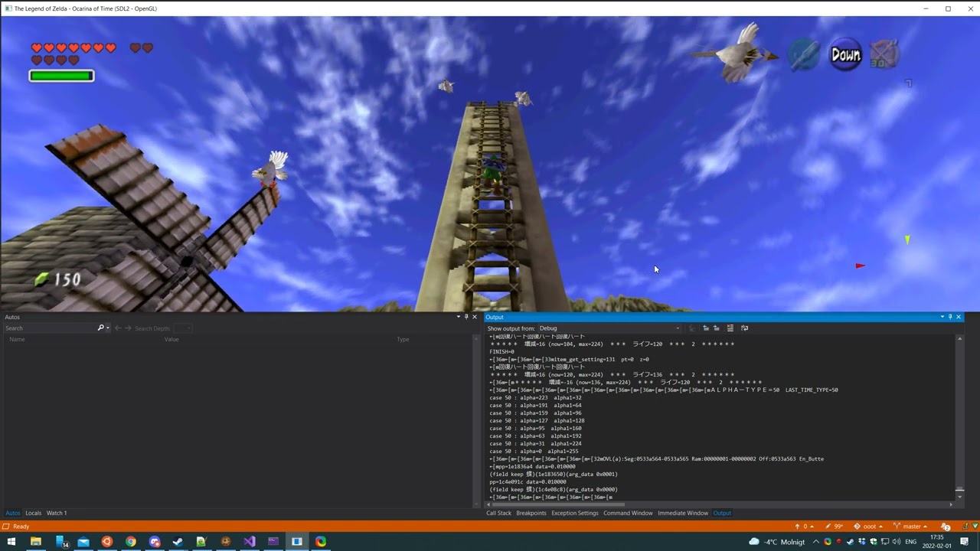Click the Type column header in Autos

coord(403,339)
